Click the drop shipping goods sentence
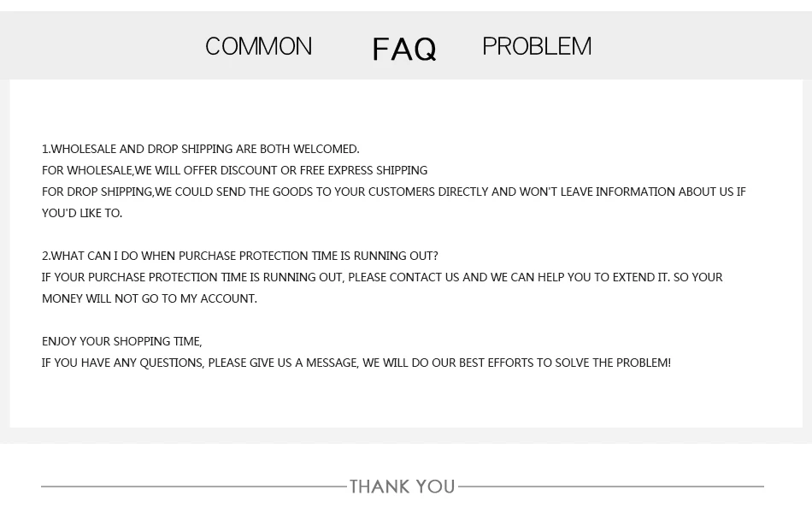The width and height of the screenshot is (812, 531). tap(393, 192)
